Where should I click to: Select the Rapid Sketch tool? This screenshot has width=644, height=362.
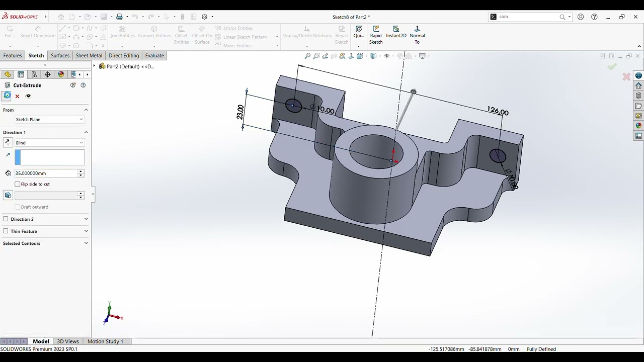pos(376,35)
